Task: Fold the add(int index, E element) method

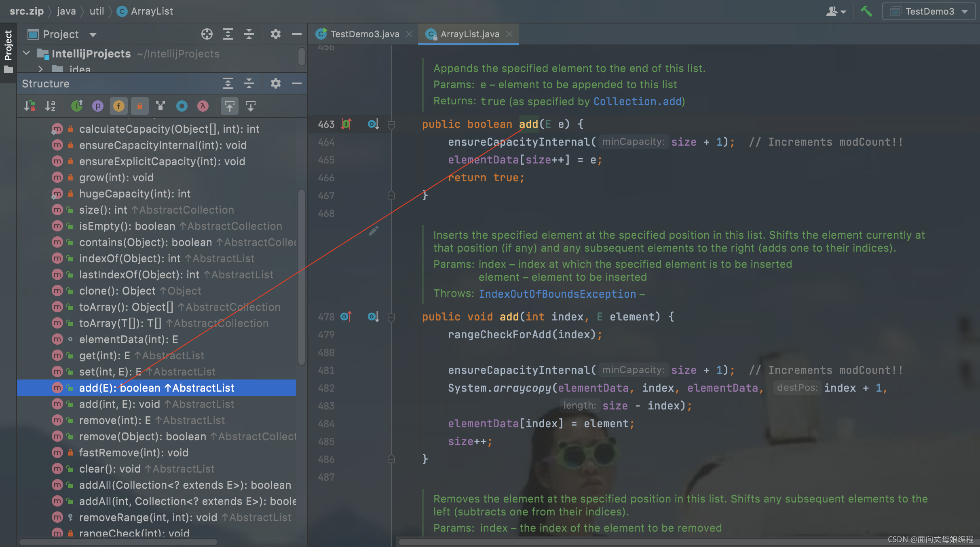Action: [391, 317]
